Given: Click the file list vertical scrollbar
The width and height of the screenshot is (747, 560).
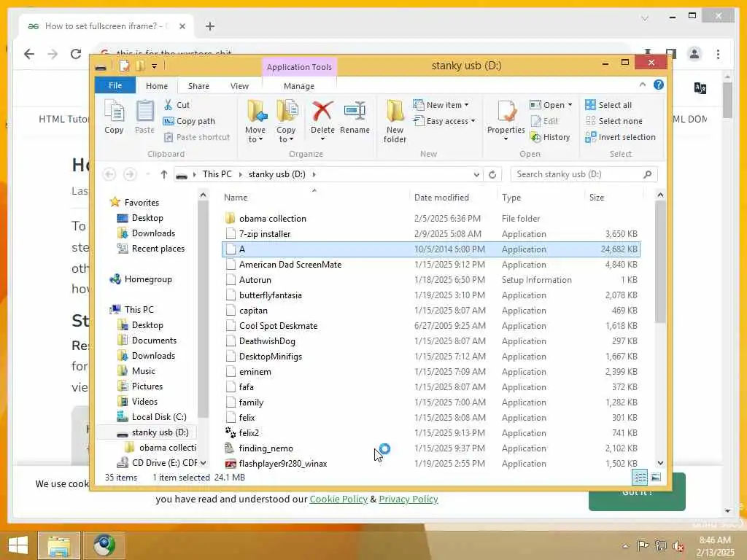Looking at the screenshot, I should [659, 262].
